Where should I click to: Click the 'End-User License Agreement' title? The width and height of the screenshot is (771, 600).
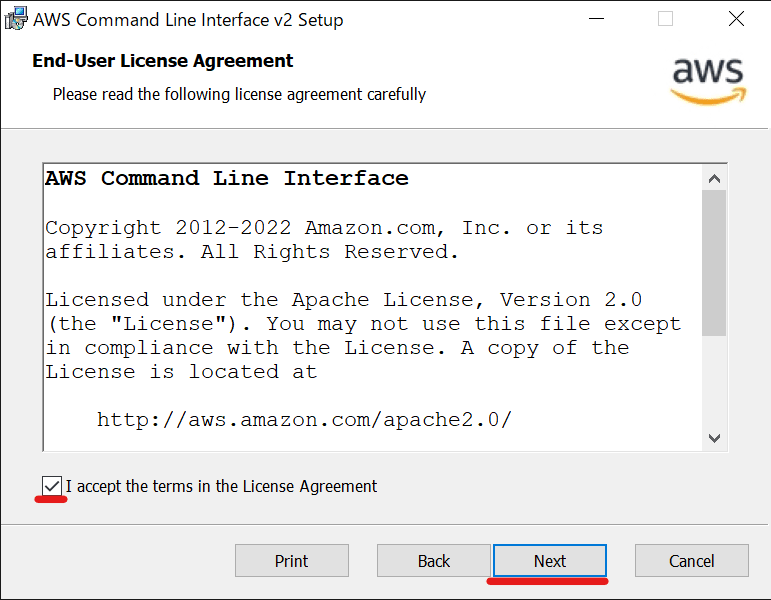coord(163,61)
